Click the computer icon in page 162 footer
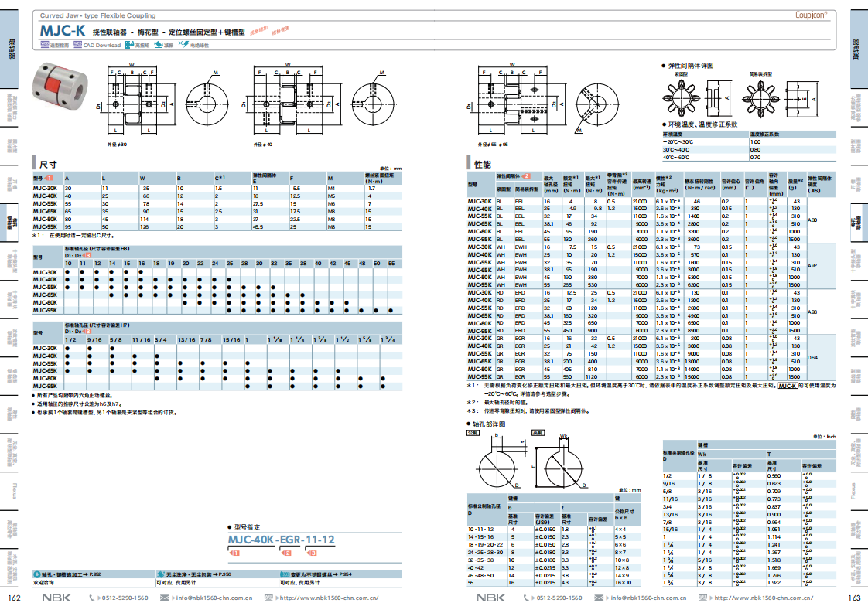This screenshot has width=868, height=613. click(x=269, y=598)
